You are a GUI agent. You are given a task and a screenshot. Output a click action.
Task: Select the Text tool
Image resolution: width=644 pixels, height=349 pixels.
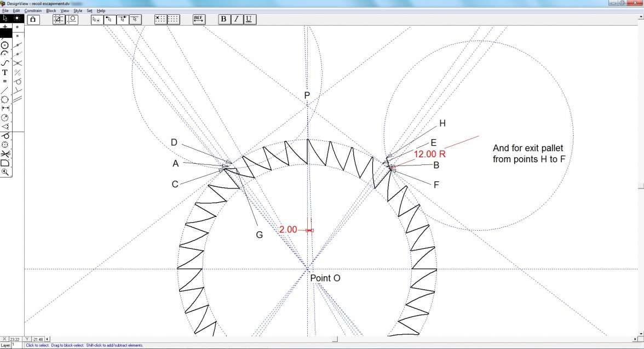point(5,72)
